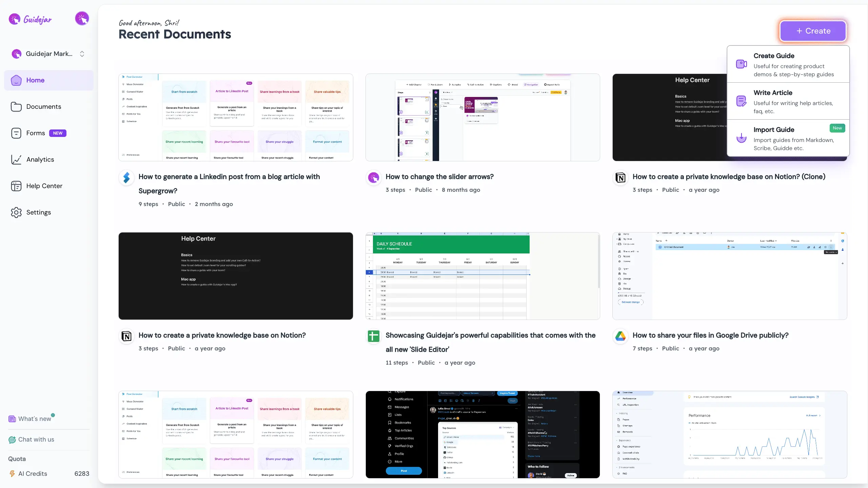Image resolution: width=868 pixels, height=488 pixels.
Task: Click the Settings gear icon
Action: [x=16, y=212]
